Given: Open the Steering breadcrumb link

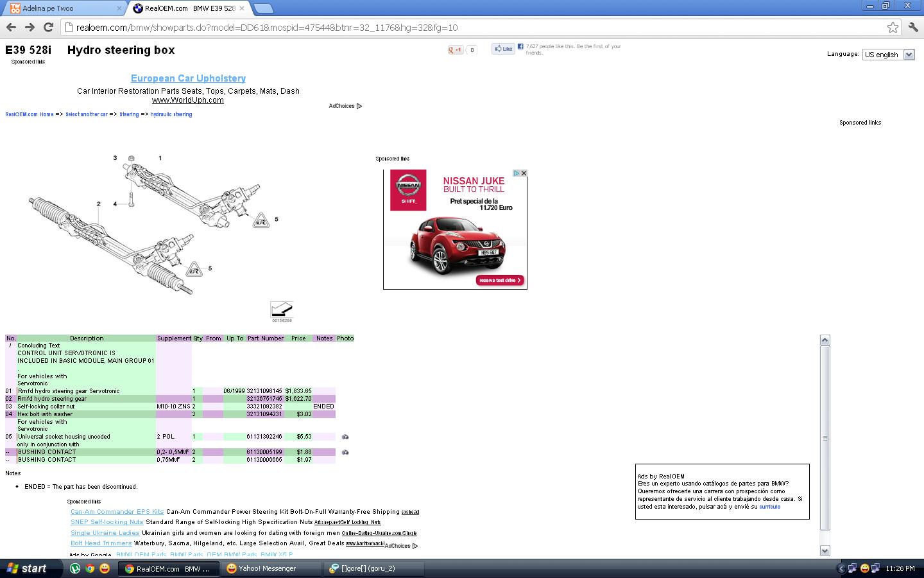Looking at the screenshot, I should (x=129, y=114).
